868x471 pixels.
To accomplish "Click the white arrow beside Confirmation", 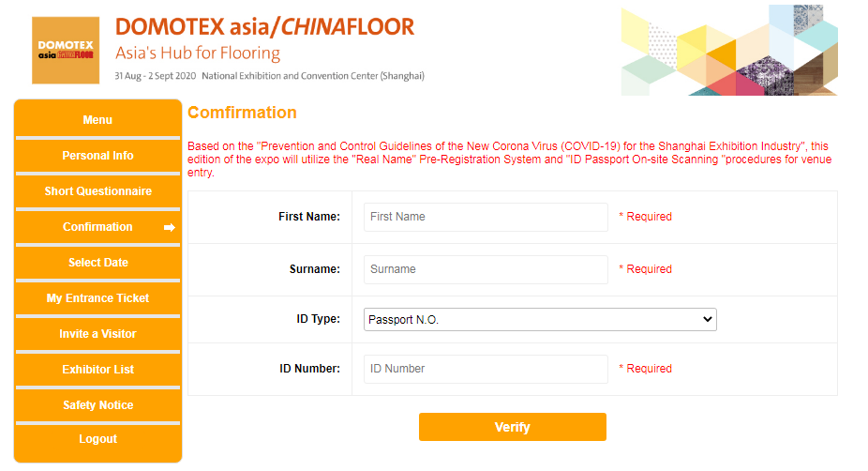I will click(170, 227).
